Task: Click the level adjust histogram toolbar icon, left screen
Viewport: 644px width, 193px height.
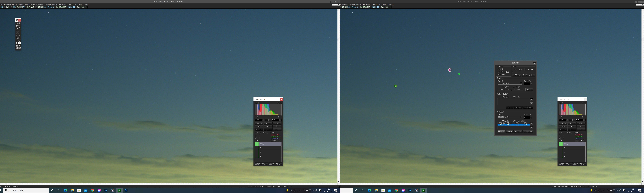Action: [28, 7]
